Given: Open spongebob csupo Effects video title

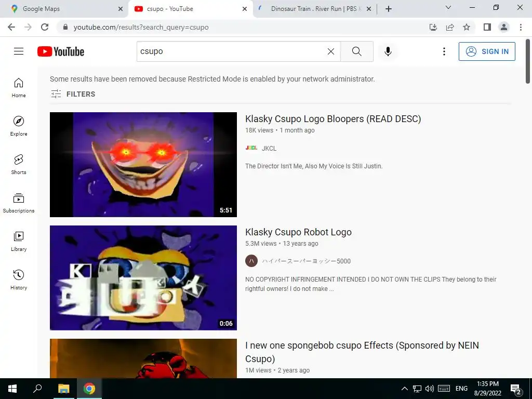Looking at the screenshot, I should coord(362,352).
